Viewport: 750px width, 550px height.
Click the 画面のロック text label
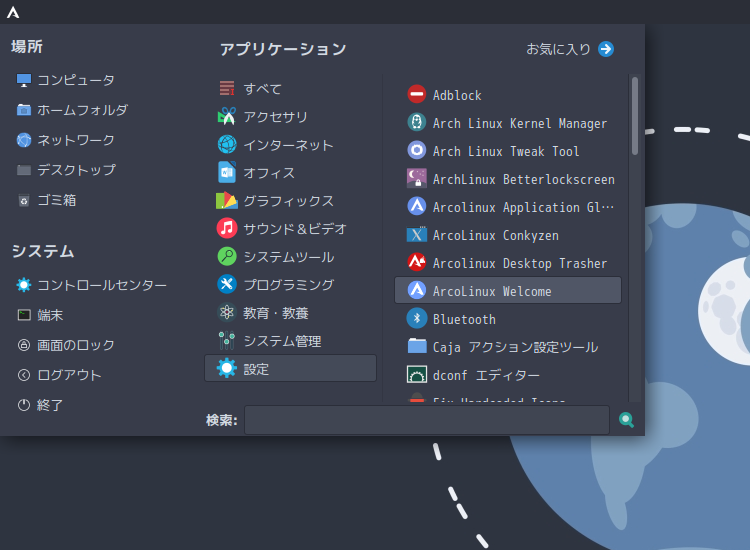(x=76, y=345)
